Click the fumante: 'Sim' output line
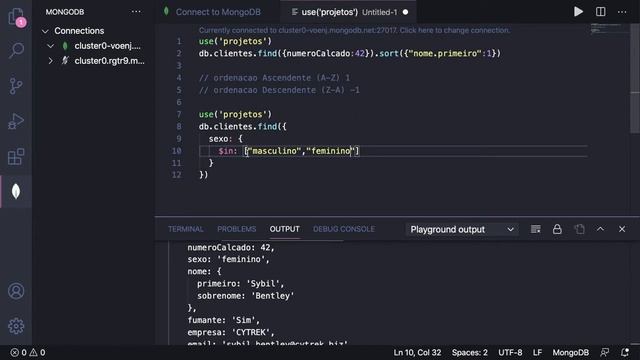This screenshot has width=640, height=360. [224, 320]
